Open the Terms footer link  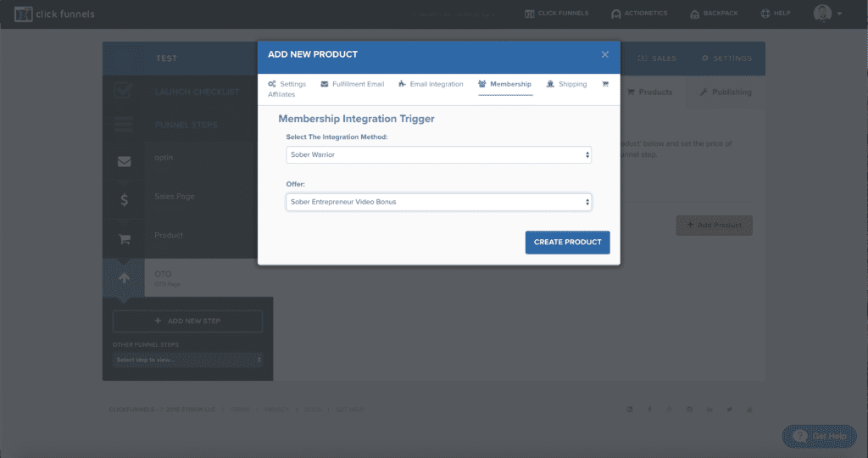pyautogui.click(x=240, y=410)
